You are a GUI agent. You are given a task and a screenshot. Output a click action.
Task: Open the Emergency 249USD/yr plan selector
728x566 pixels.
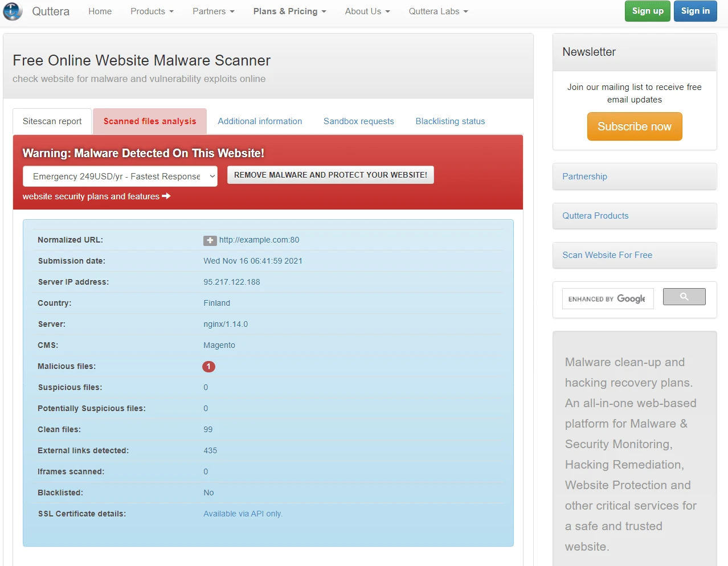tap(120, 177)
